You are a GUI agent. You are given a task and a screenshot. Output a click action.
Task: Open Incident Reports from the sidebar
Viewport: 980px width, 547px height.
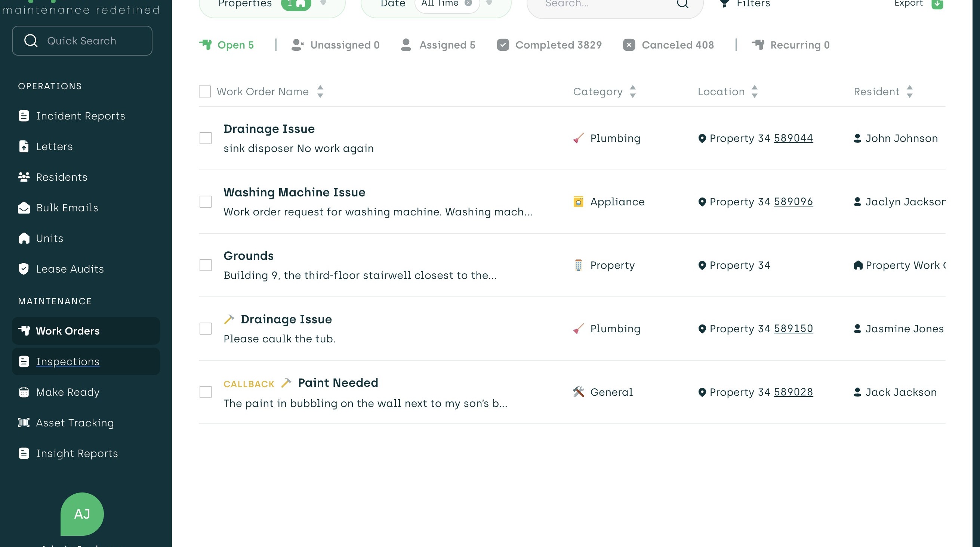tap(80, 116)
